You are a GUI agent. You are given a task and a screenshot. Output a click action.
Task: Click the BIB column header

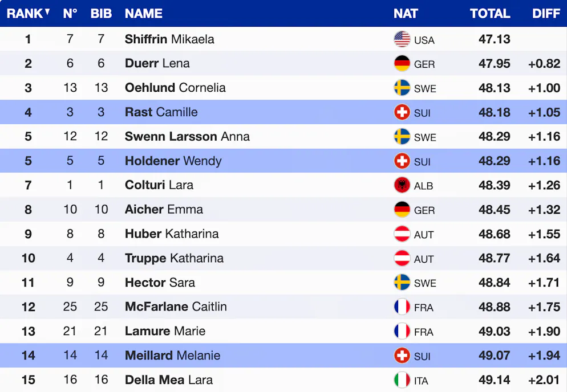click(101, 14)
